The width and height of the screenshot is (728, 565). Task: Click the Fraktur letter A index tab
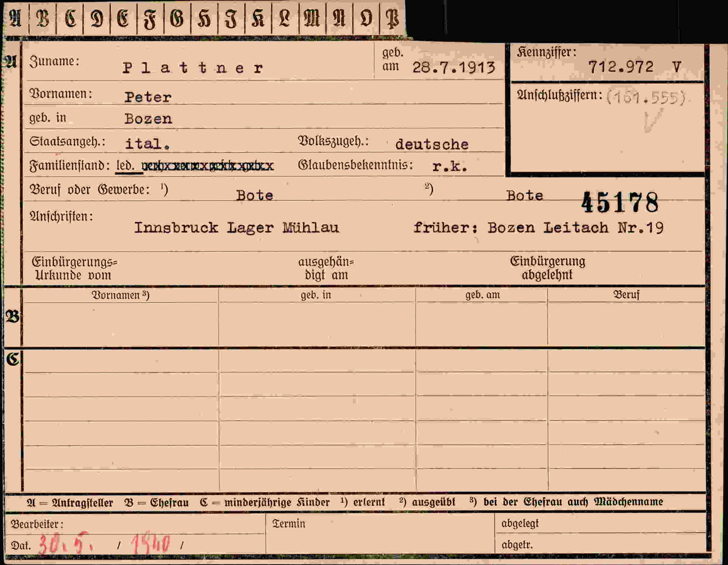(16, 18)
